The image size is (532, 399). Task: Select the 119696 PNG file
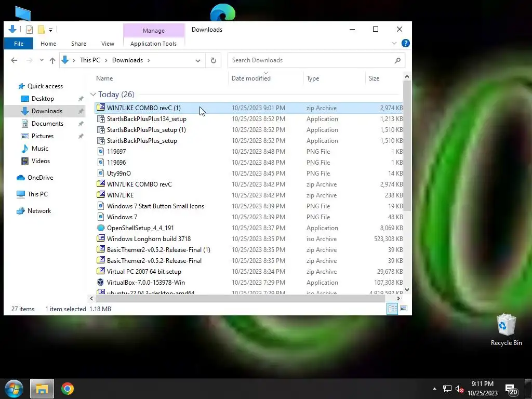116,163
